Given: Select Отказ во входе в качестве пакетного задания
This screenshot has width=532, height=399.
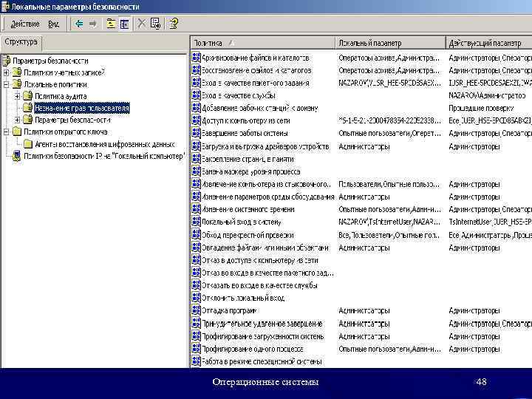Looking at the screenshot, I should tap(267, 273).
